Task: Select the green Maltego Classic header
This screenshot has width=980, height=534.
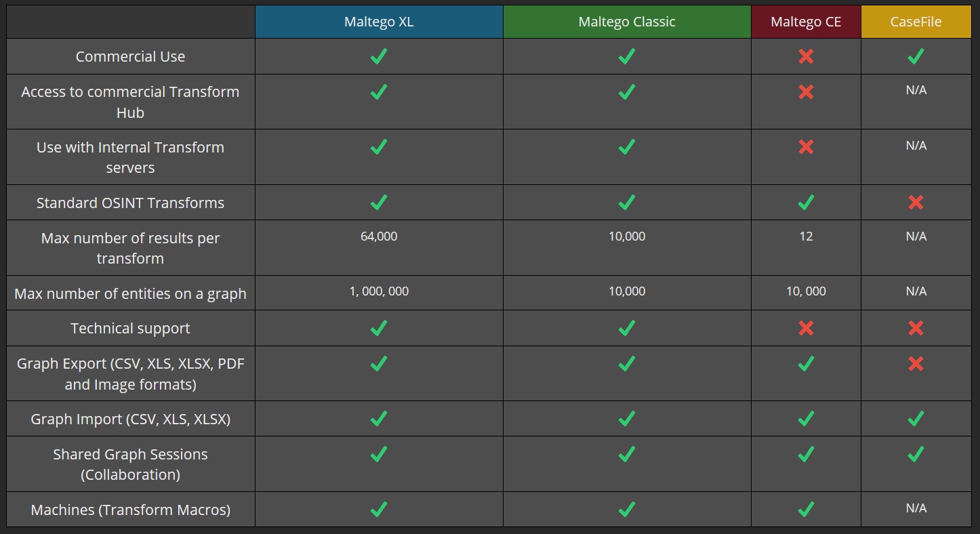Action: pos(627,22)
